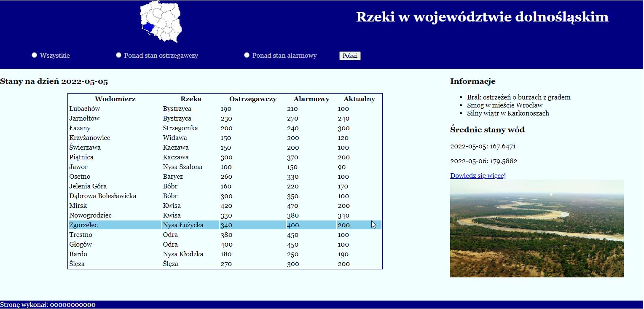Click the Aktualny column header
Viewport: 644px width, 309px height.
click(359, 99)
